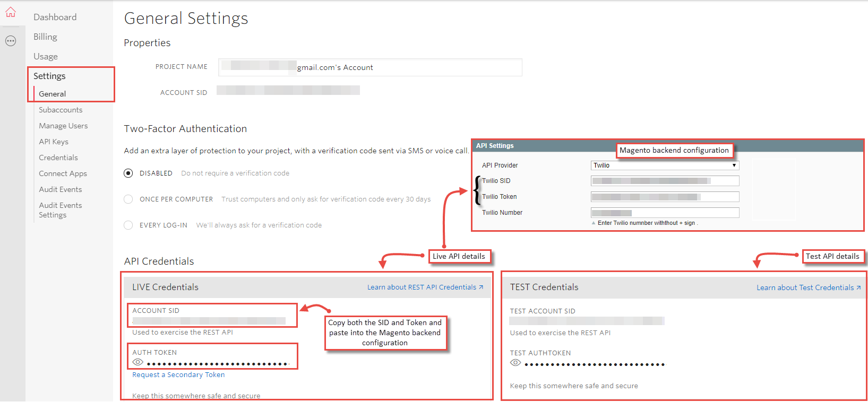Click the 'API Settings' panel header
The image size is (868, 402).
pos(668,146)
